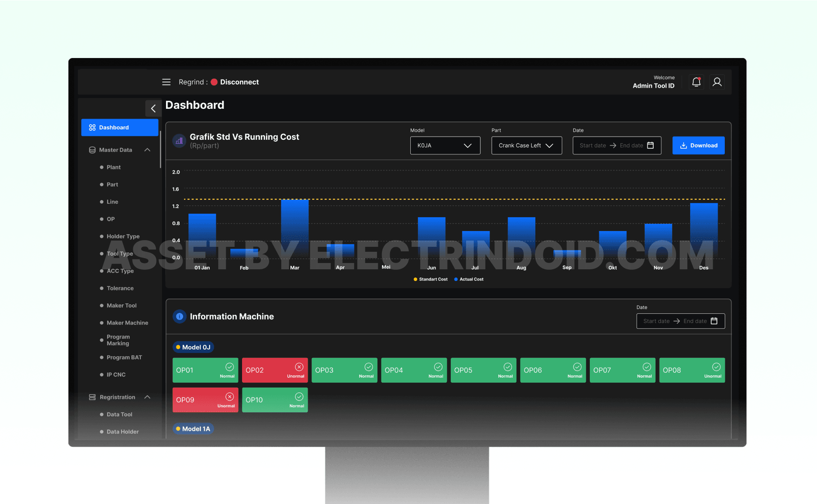Select Data Tool under Registration
The height and width of the screenshot is (504, 817).
(x=119, y=414)
